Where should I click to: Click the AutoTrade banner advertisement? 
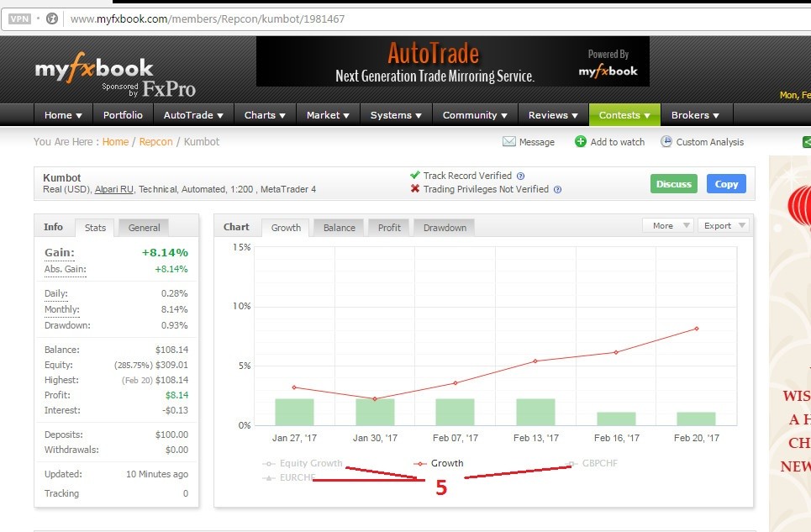tap(453, 61)
